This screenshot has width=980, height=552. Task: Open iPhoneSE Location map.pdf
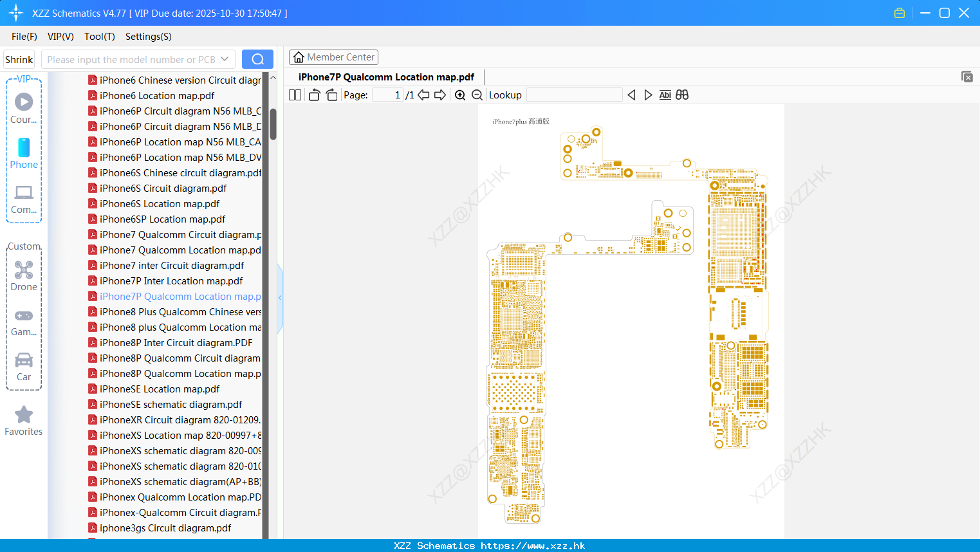154,389
